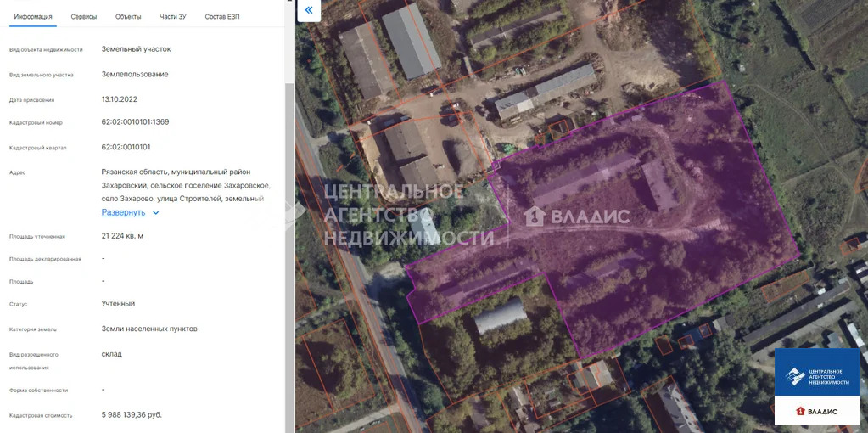Click the label Вид разрешенного использования
The image size is (868, 433).
pos(34,361)
